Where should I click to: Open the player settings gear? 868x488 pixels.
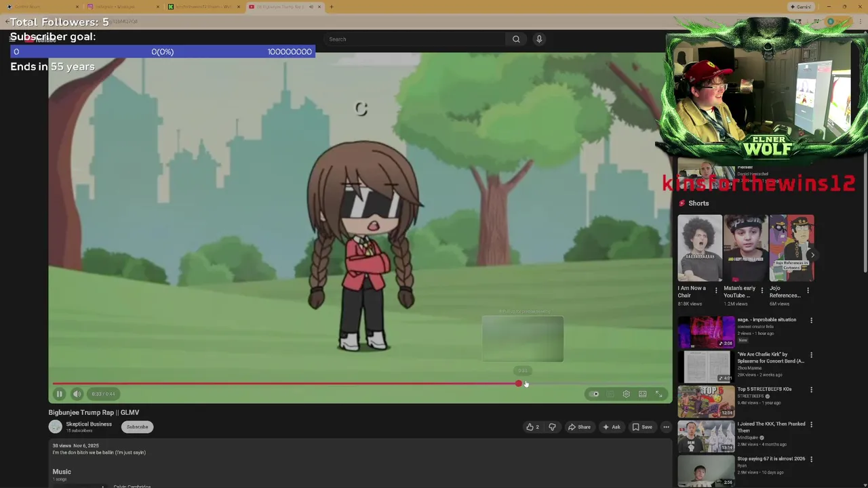coord(626,394)
